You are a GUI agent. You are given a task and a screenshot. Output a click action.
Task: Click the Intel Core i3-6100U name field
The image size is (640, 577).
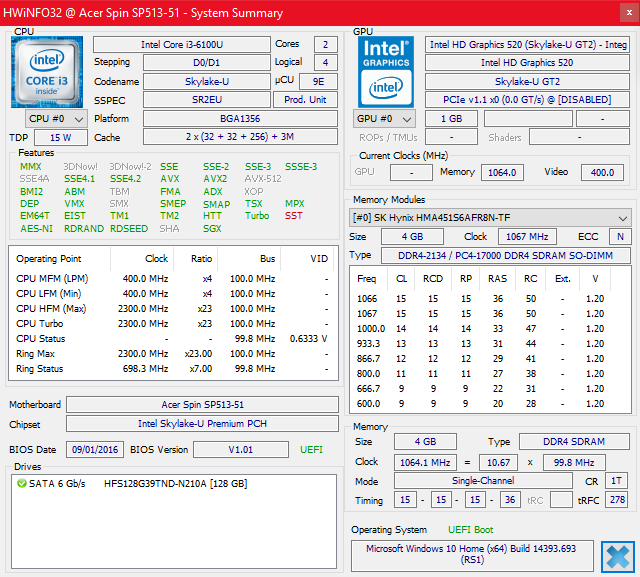182,44
